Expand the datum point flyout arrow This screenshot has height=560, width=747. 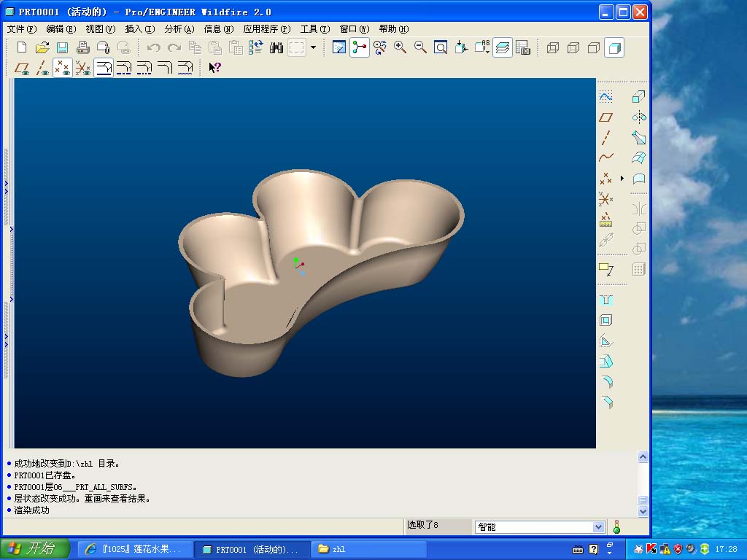(x=622, y=179)
